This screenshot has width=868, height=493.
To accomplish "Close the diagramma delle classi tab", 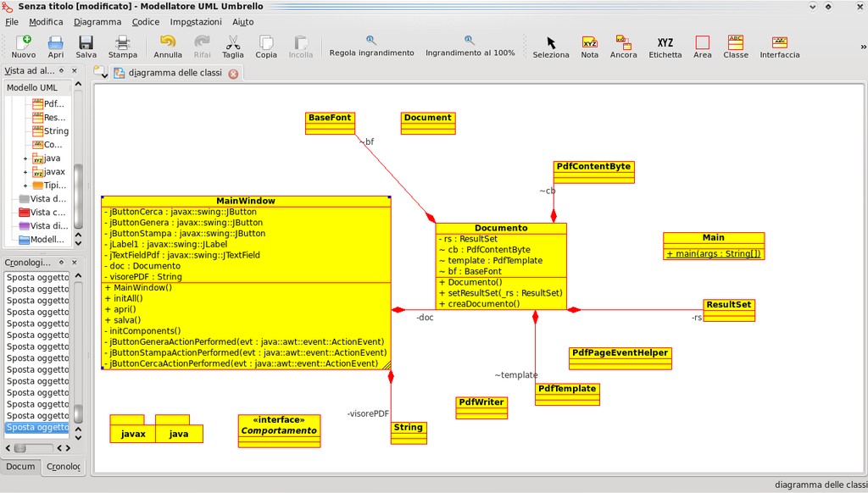I will pos(233,73).
